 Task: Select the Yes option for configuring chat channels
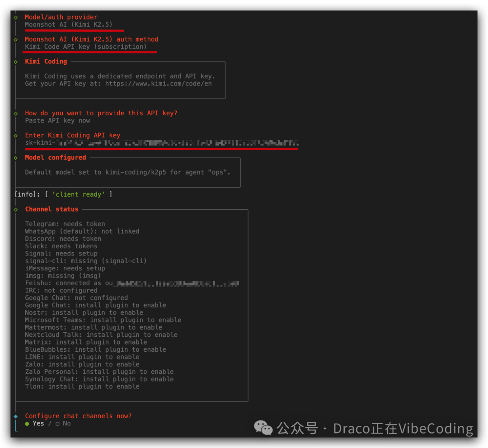[x=38, y=423]
